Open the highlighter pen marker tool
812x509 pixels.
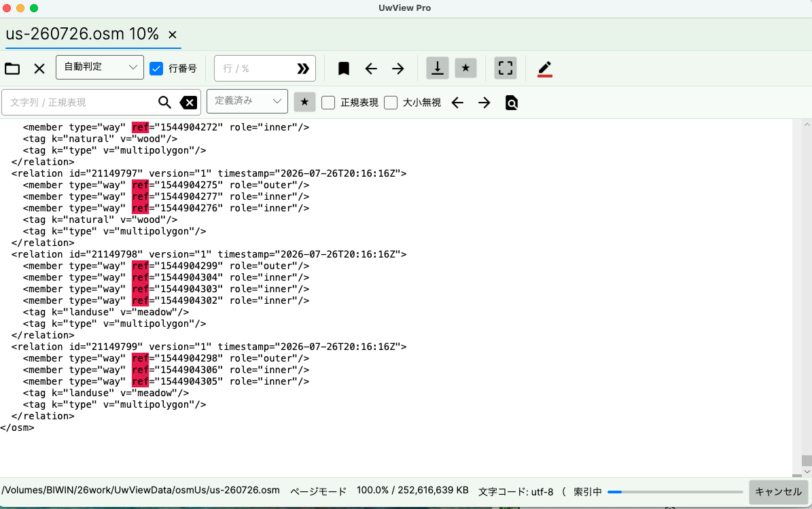point(545,69)
